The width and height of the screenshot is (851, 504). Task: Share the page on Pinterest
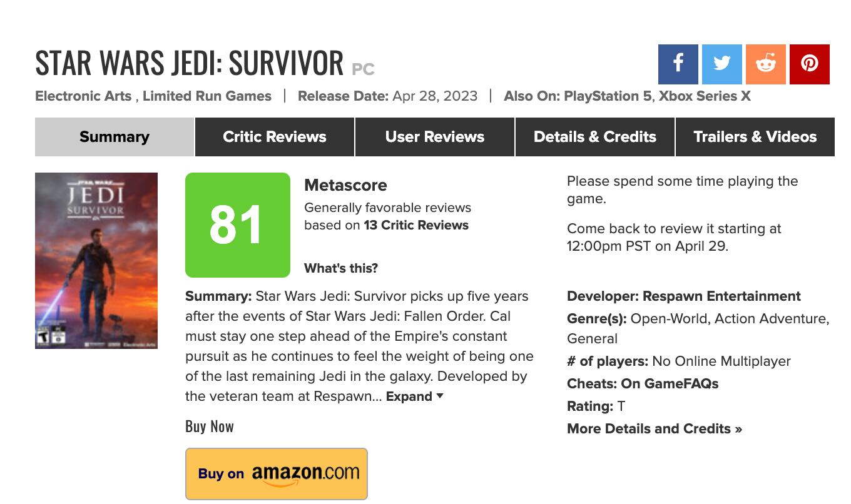(x=810, y=64)
